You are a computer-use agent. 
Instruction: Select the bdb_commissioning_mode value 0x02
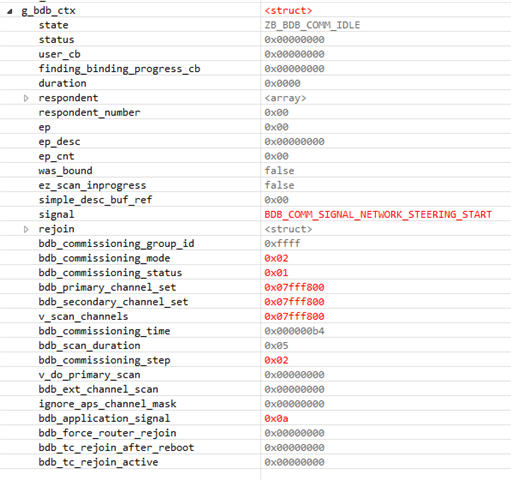(x=276, y=258)
